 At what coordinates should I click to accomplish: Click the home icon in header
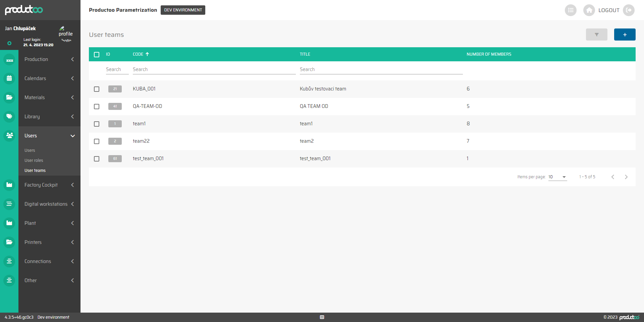[x=589, y=10]
